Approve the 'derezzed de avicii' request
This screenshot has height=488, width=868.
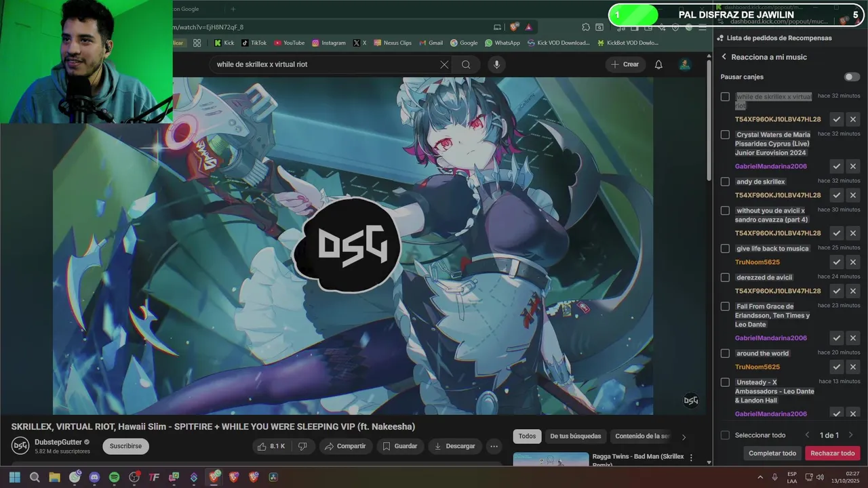click(837, 291)
